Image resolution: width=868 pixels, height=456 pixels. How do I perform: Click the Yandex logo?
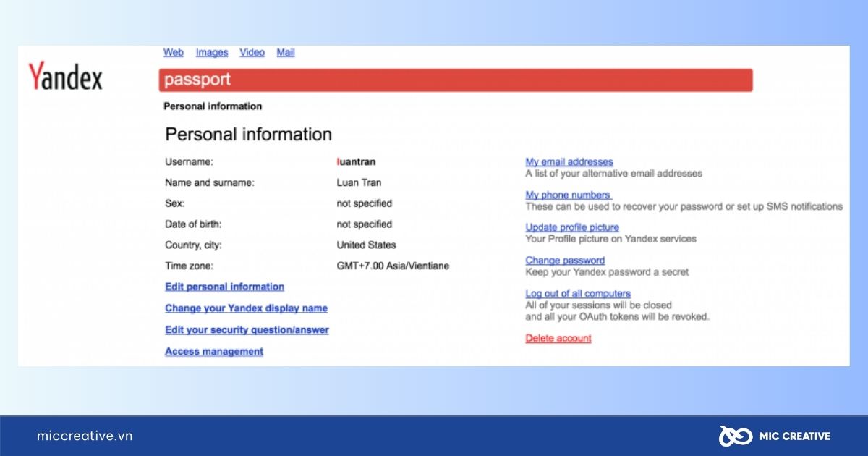tap(65, 76)
